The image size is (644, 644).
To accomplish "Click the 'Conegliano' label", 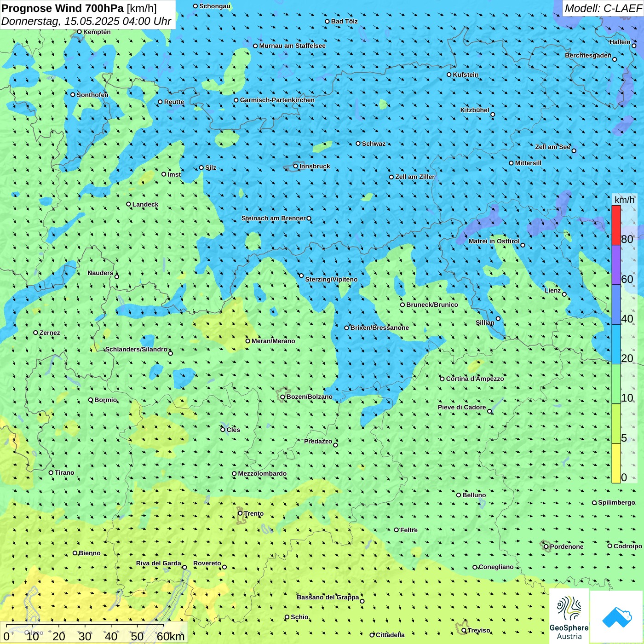I will (x=496, y=567).
